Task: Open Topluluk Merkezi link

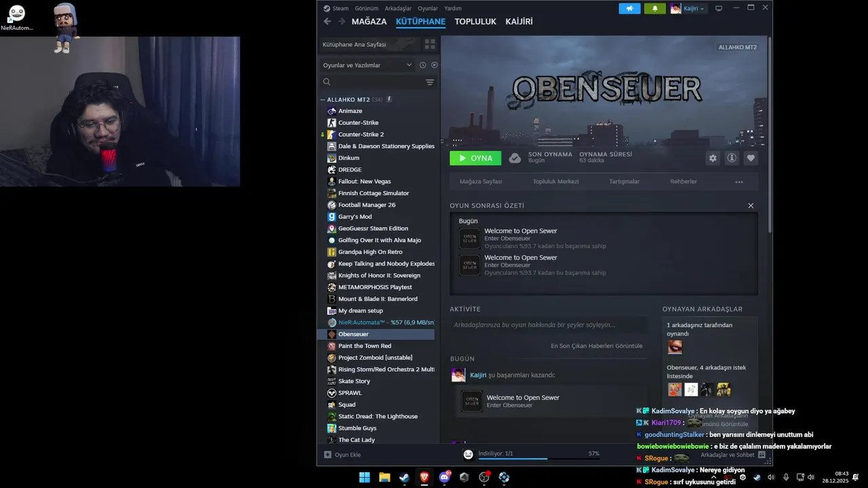Action: (x=555, y=182)
